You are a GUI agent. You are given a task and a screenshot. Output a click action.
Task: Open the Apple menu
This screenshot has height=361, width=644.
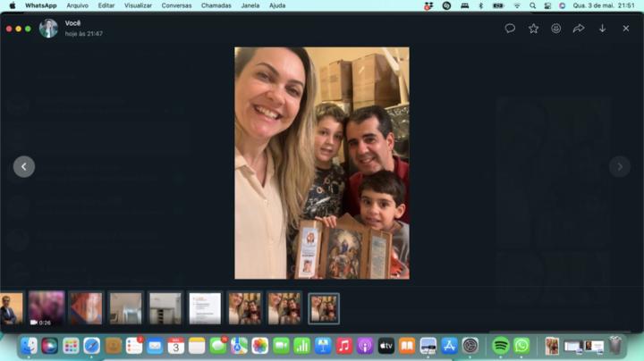click(x=13, y=5)
